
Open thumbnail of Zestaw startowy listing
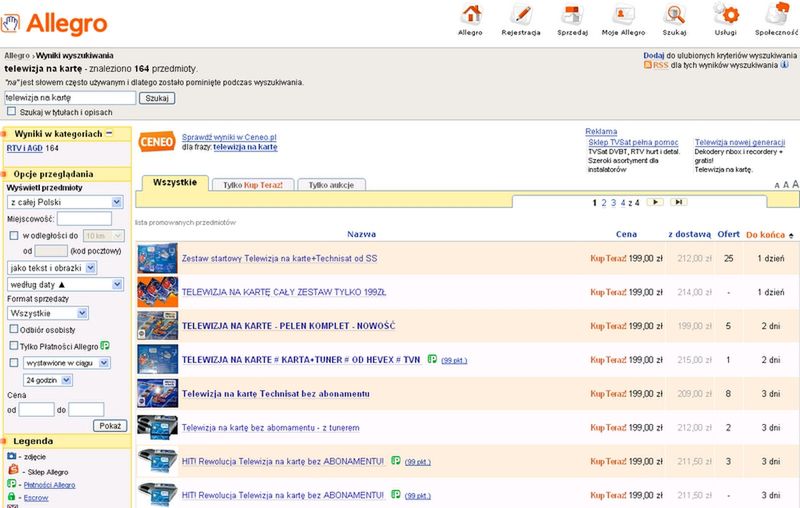pos(158,258)
